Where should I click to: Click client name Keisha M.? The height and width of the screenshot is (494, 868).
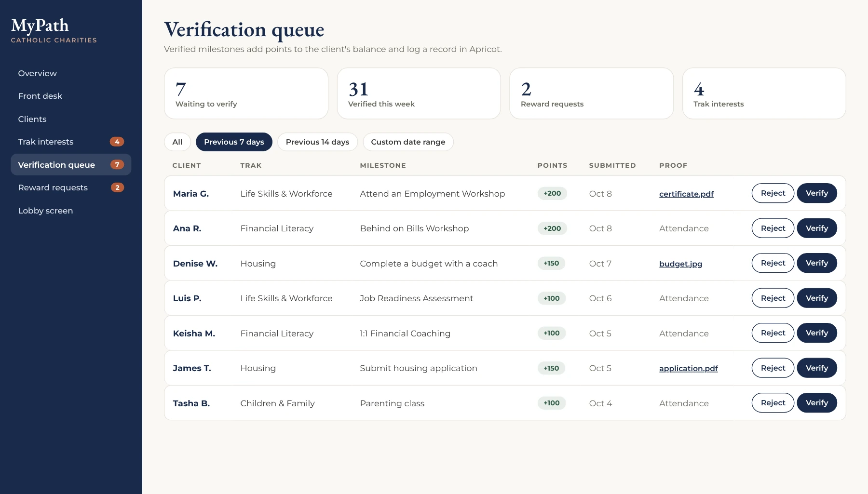pyautogui.click(x=194, y=334)
